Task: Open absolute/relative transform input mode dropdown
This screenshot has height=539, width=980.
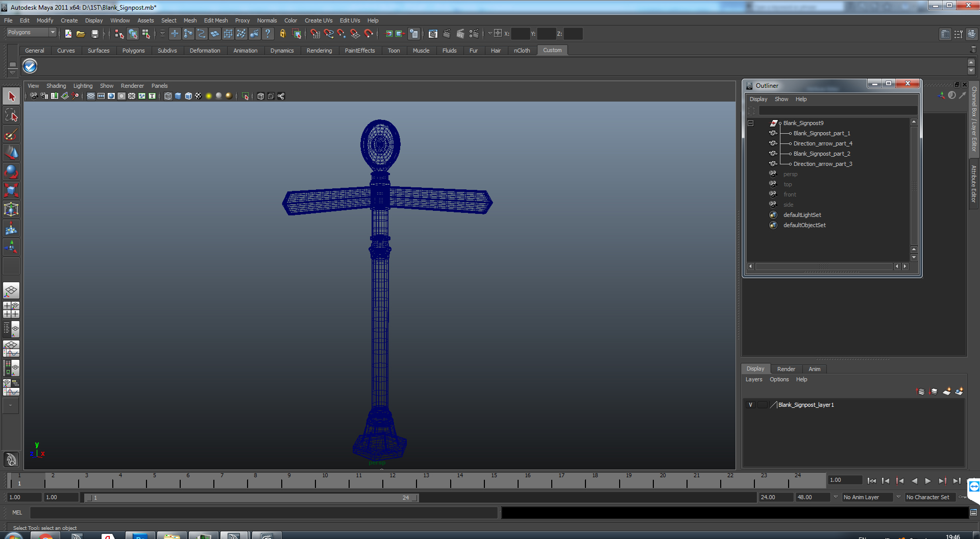Action: pos(490,34)
